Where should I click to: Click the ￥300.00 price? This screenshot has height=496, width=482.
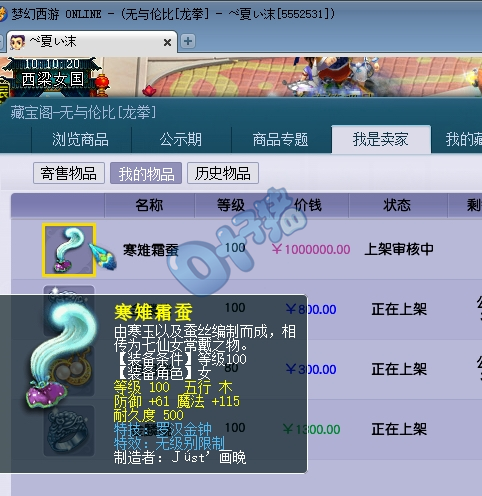pyautogui.click(x=311, y=369)
